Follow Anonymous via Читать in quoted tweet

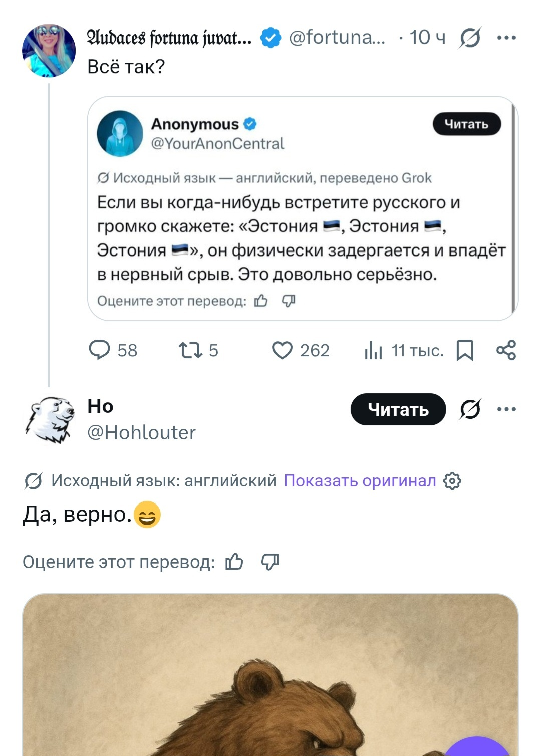tap(467, 124)
